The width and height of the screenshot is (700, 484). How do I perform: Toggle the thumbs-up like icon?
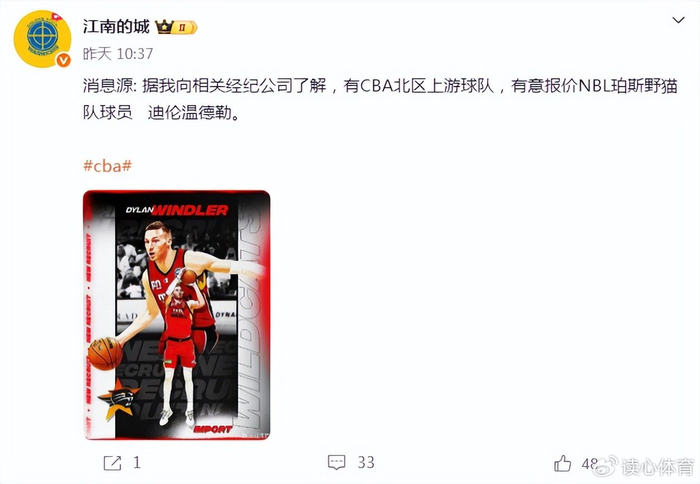click(562, 463)
